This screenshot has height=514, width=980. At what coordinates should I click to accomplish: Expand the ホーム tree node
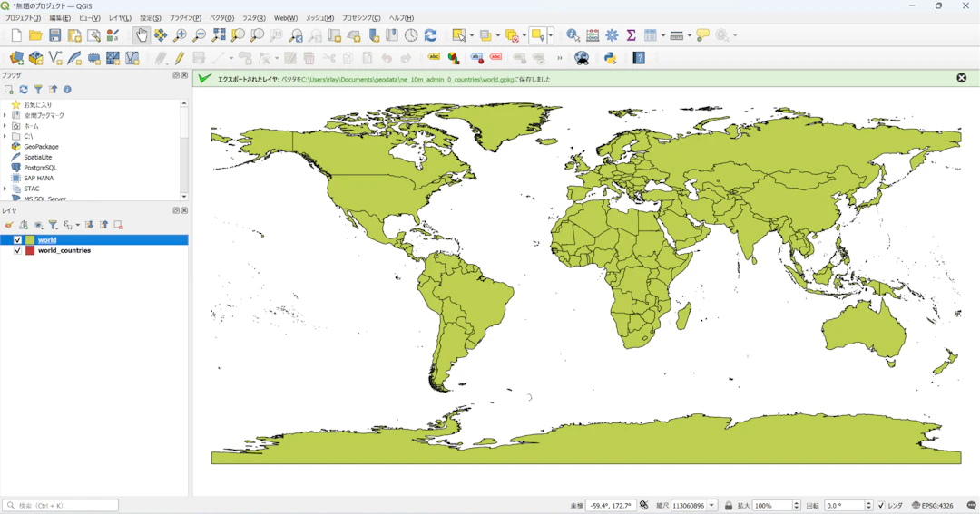click(5, 126)
